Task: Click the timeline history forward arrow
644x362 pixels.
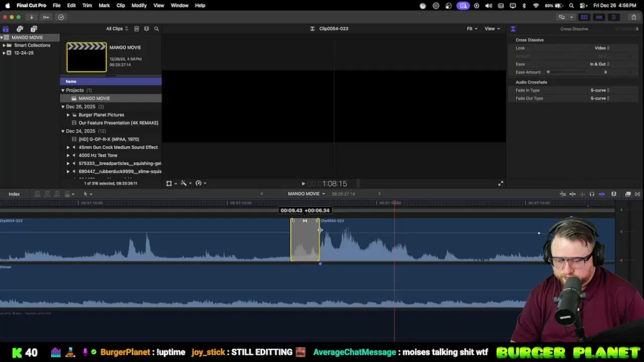Action: (379, 194)
